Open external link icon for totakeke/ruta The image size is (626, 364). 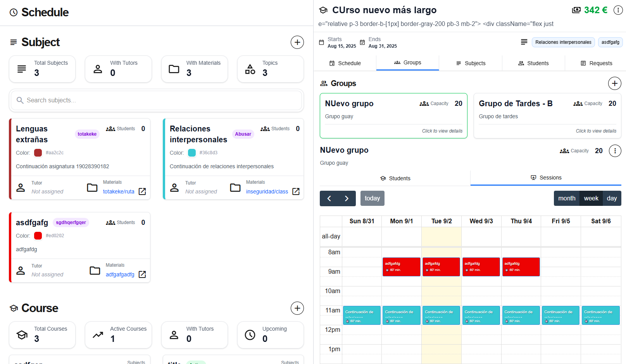point(142,191)
